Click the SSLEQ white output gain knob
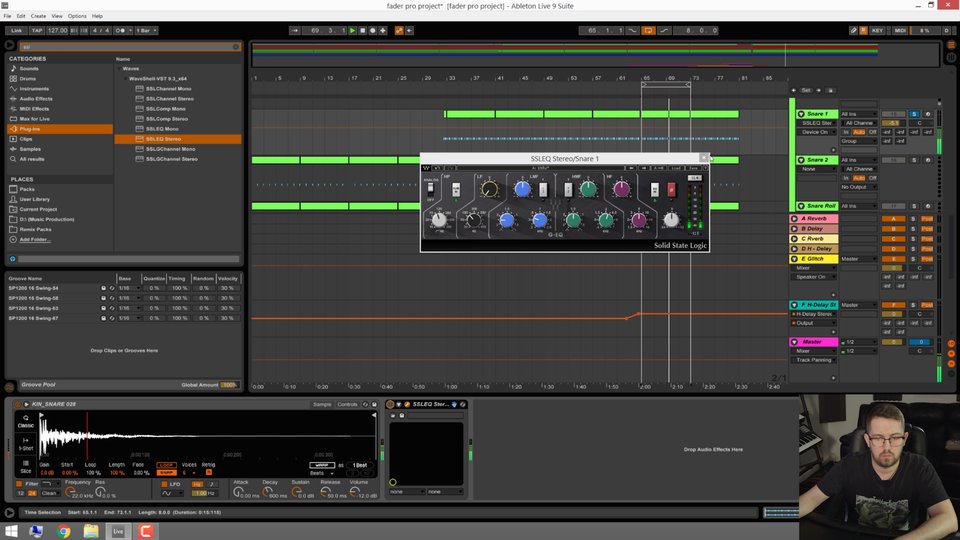Viewport: 960px width, 540px height. (671, 220)
